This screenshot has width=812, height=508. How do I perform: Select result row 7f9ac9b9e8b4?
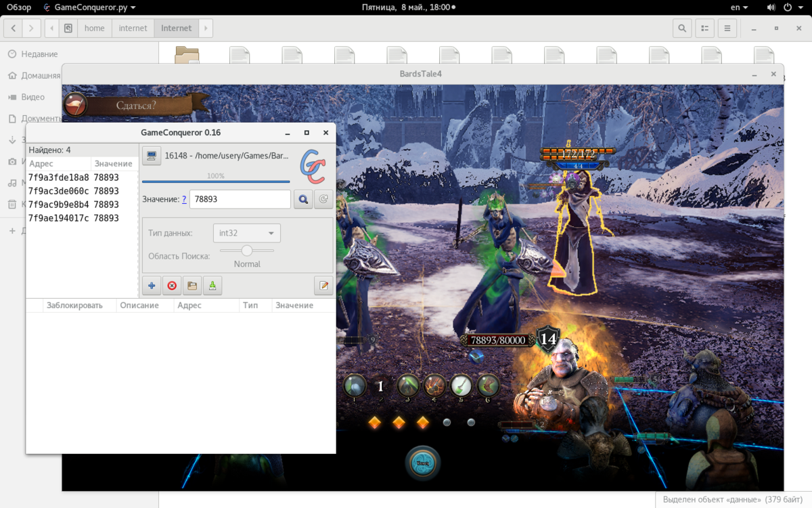82,205
